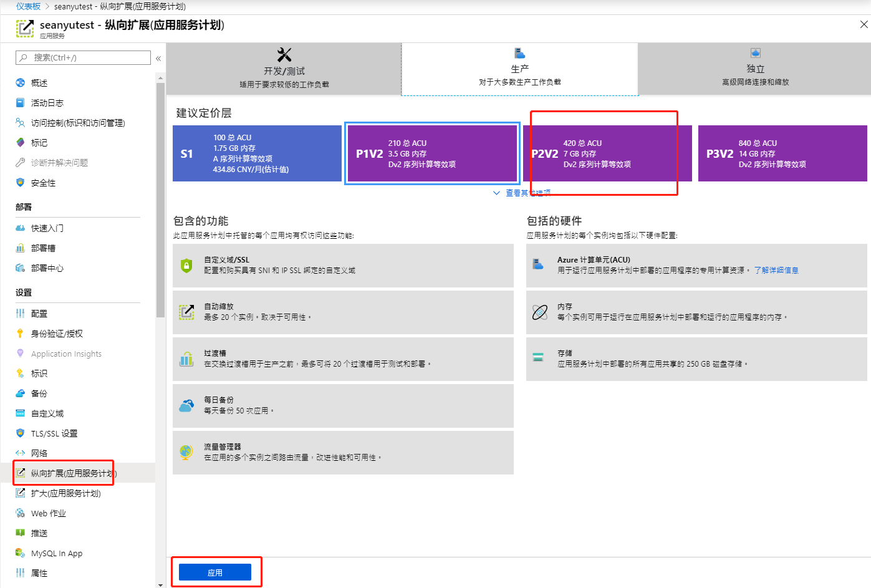Open the 网络 (Networking) settings
The image size is (871, 588).
(x=39, y=453)
